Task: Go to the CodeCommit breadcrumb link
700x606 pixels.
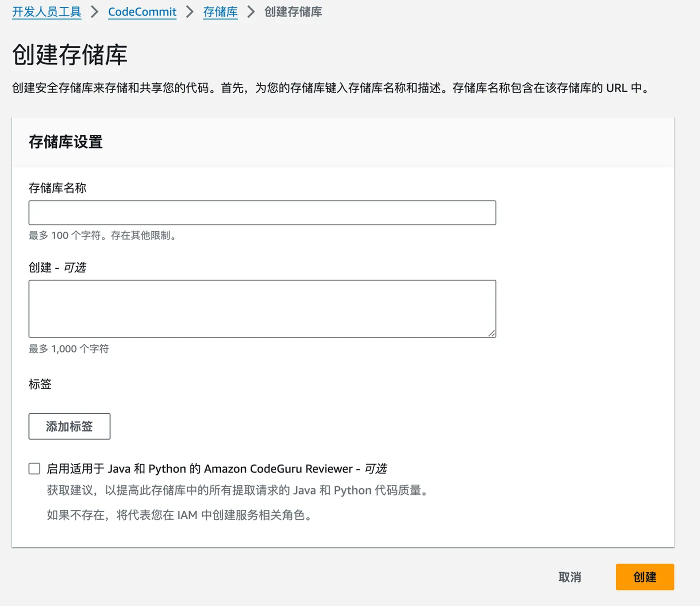Action: tap(142, 12)
